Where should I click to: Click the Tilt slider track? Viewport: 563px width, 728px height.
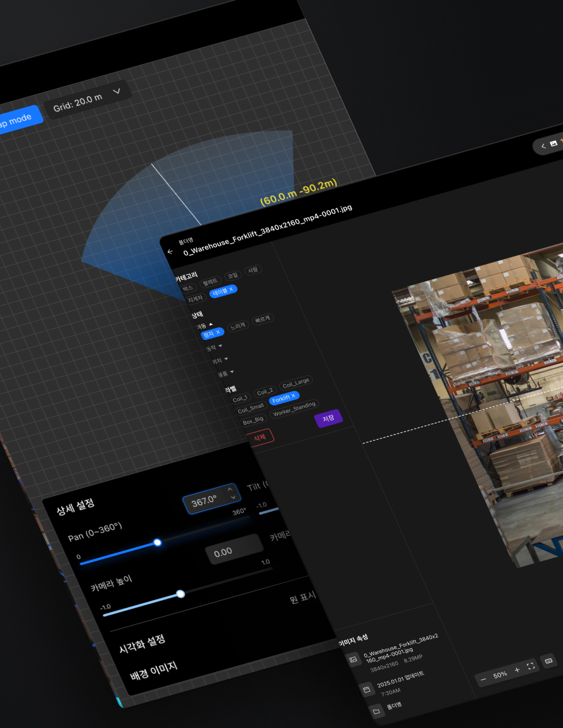click(x=269, y=511)
